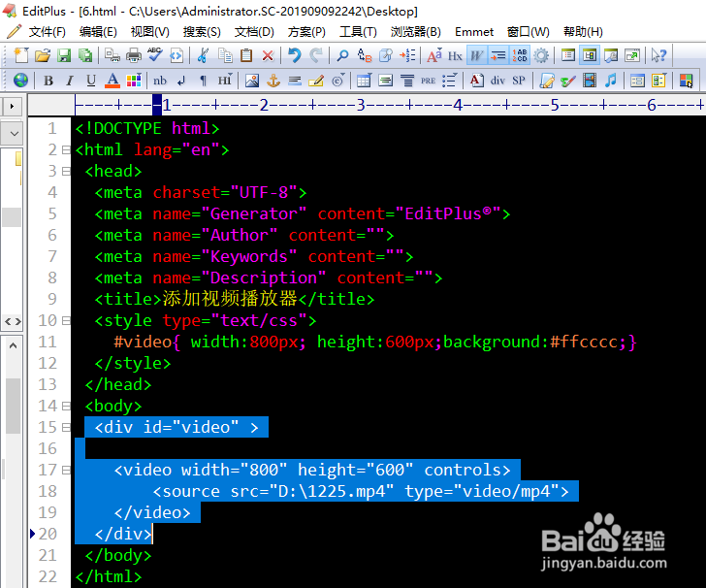Viewport: 706px width, 588px height.
Task: Collapse the body block at line 14
Action: [x=66, y=406]
